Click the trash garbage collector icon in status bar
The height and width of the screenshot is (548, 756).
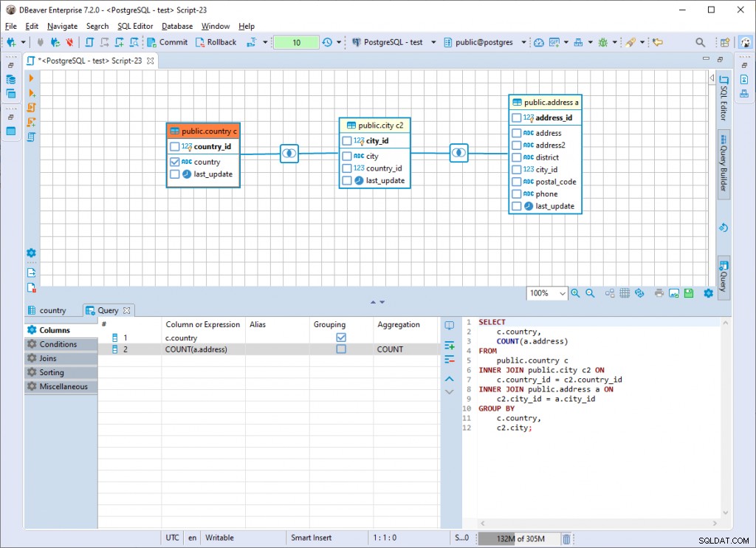point(567,538)
